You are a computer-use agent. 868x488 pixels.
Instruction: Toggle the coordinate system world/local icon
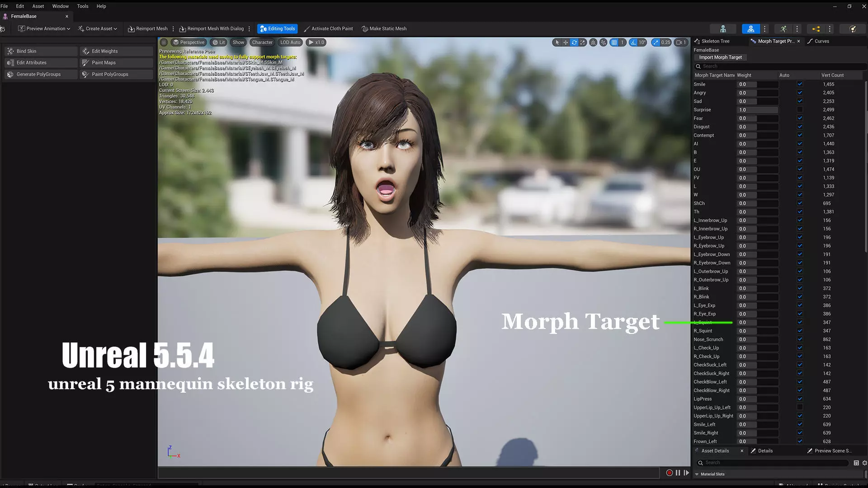593,42
